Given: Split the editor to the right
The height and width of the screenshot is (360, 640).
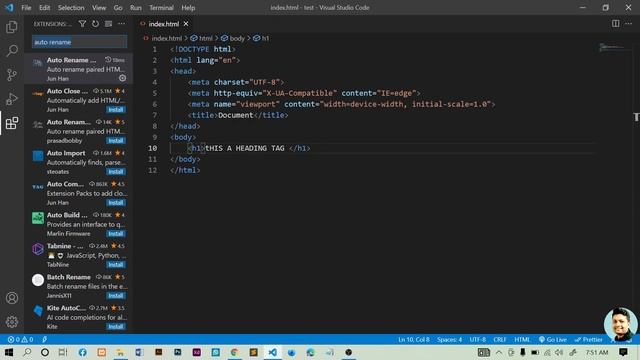Looking at the screenshot, I should tap(615, 24).
